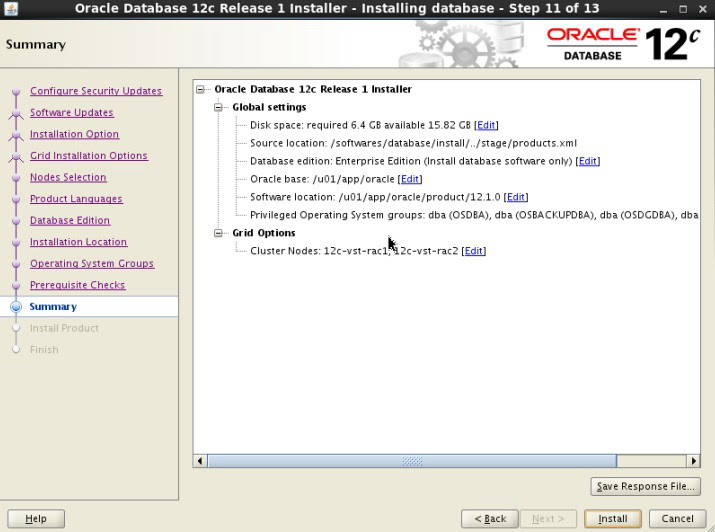Revisit the Prerequisite Checks step

pyautogui.click(x=78, y=285)
